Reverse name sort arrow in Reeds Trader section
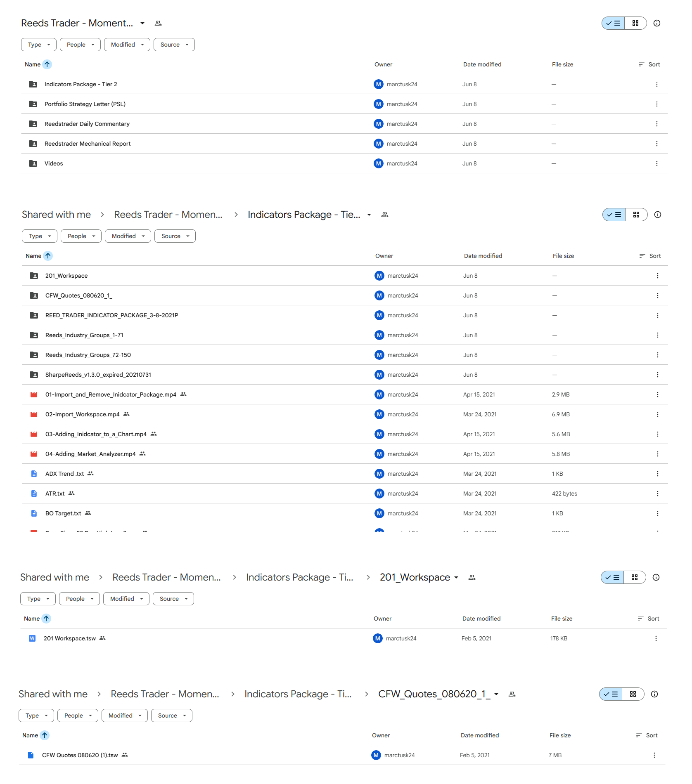This screenshot has width=692, height=784. pyautogui.click(x=47, y=64)
